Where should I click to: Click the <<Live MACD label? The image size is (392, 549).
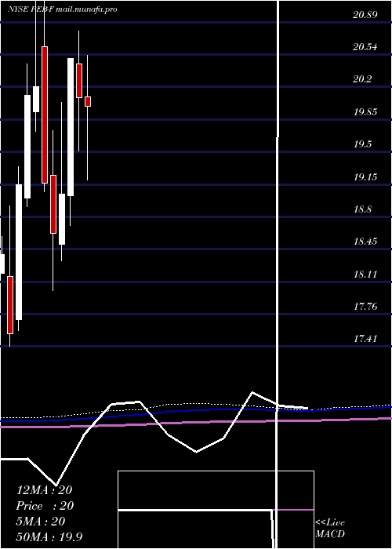330,529
